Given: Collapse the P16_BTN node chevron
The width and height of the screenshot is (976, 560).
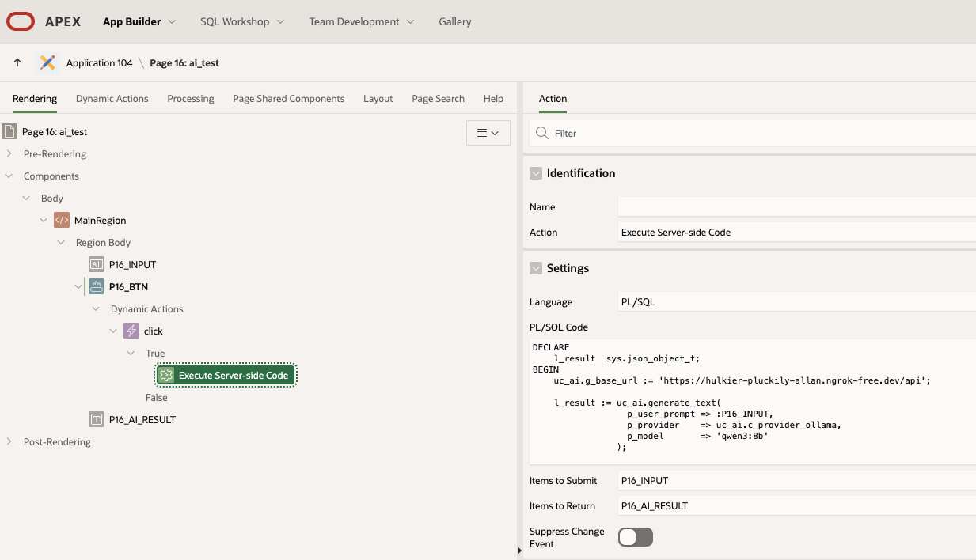Looking at the screenshot, I should point(78,287).
